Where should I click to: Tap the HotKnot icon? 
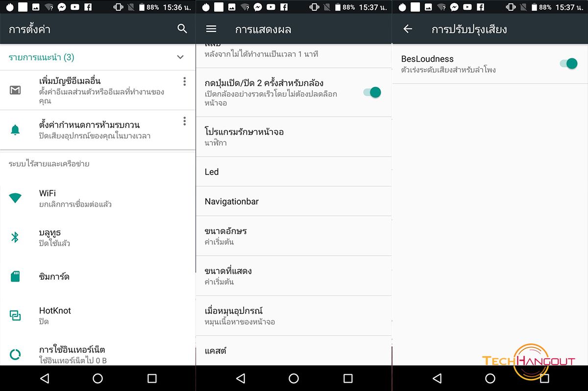coord(15,315)
